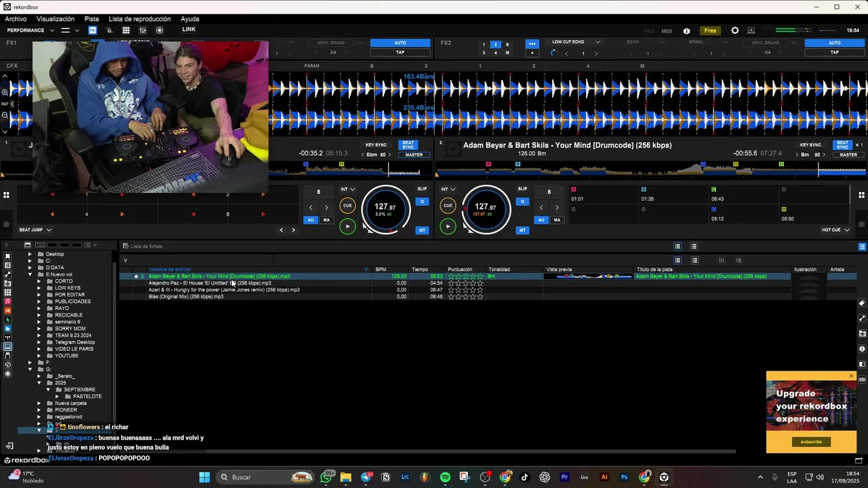868x488 pixels.
Task: Click the subscribe button in ad
Action: pos(811,442)
